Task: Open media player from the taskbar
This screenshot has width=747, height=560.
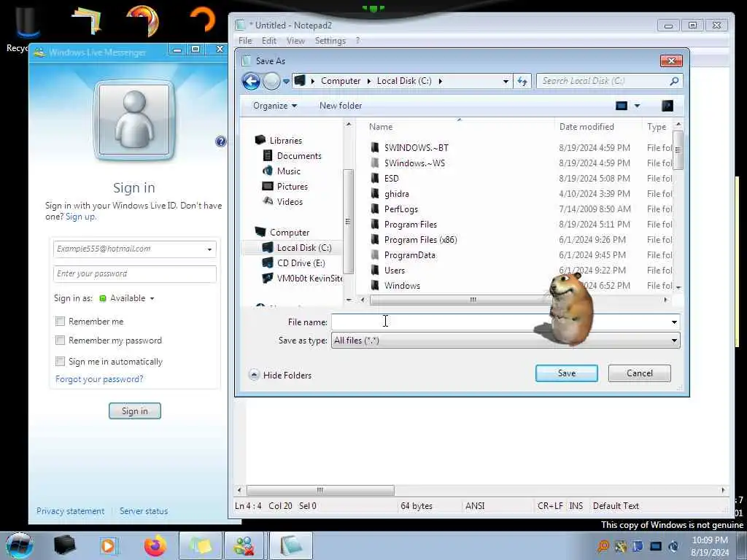Action: pyautogui.click(x=109, y=545)
